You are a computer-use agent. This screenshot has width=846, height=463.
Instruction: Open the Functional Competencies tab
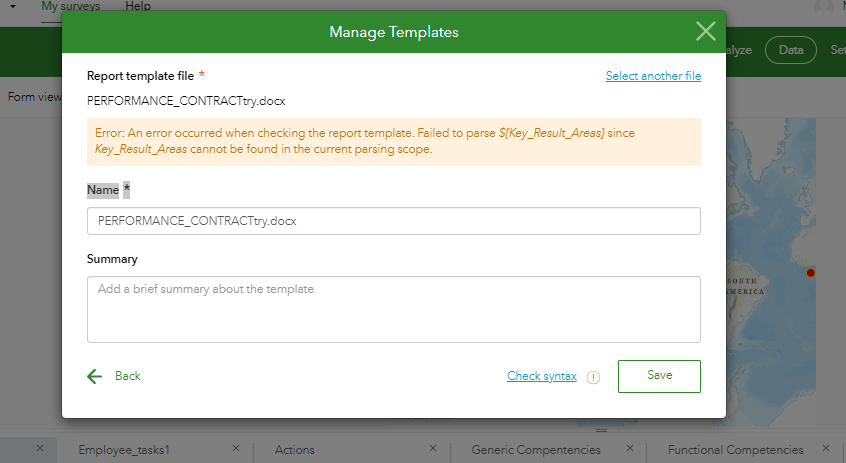point(735,450)
